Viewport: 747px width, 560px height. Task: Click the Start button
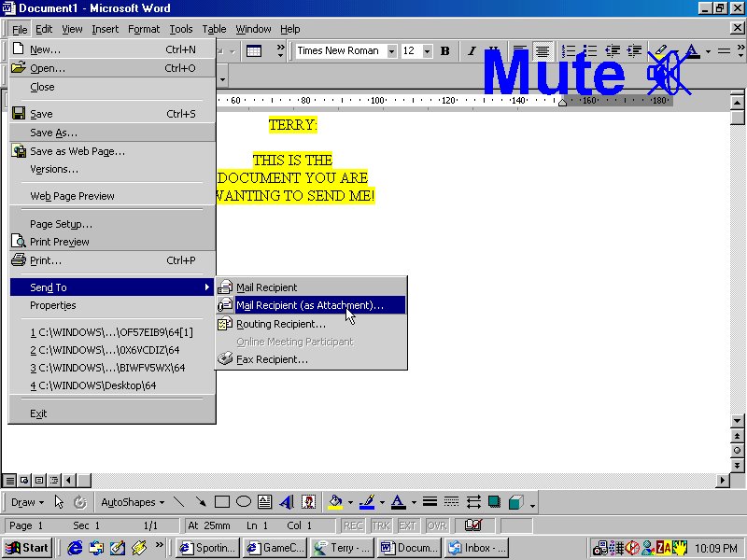click(x=27, y=548)
